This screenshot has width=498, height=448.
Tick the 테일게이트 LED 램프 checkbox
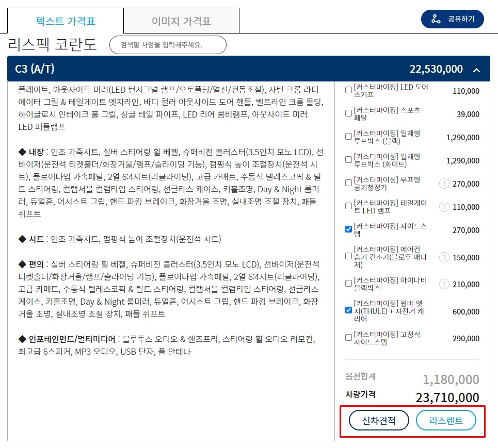(x=348, y=206)
